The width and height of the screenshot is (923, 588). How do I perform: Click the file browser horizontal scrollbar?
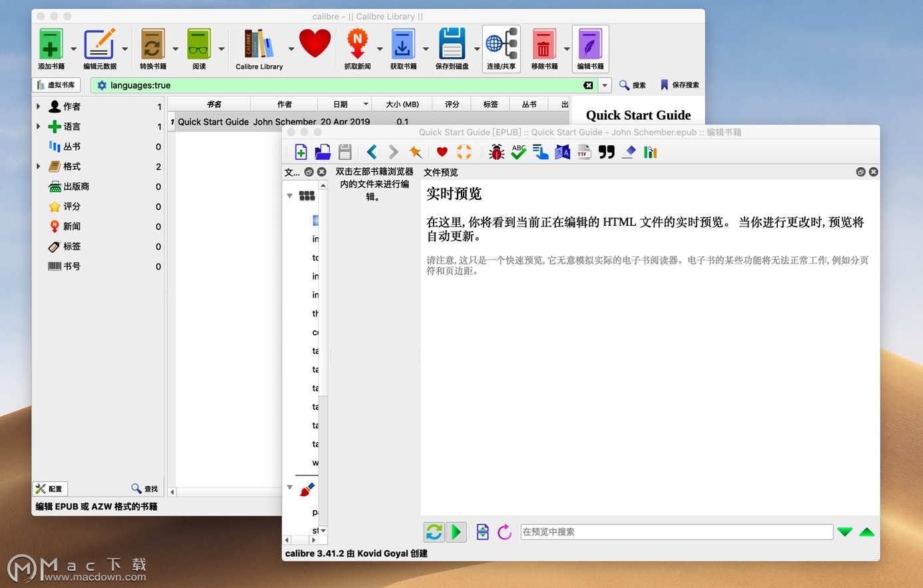[300, 540]
